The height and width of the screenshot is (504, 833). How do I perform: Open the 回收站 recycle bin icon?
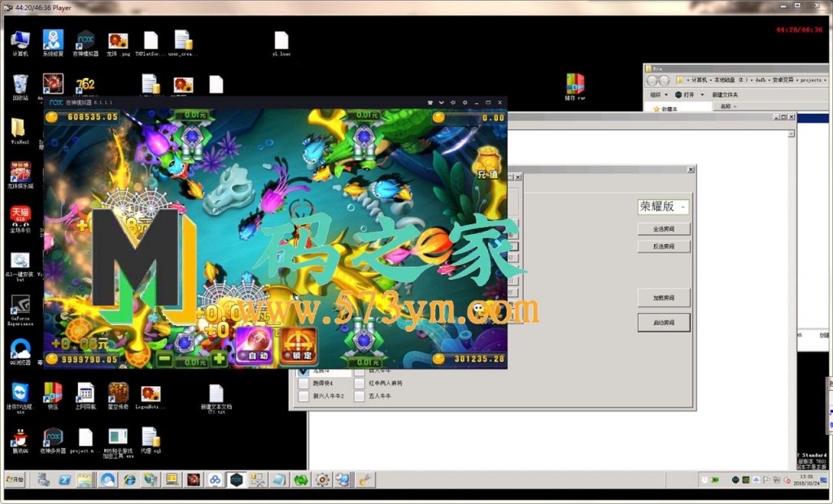pyautogui.click(x=20, y=84)
